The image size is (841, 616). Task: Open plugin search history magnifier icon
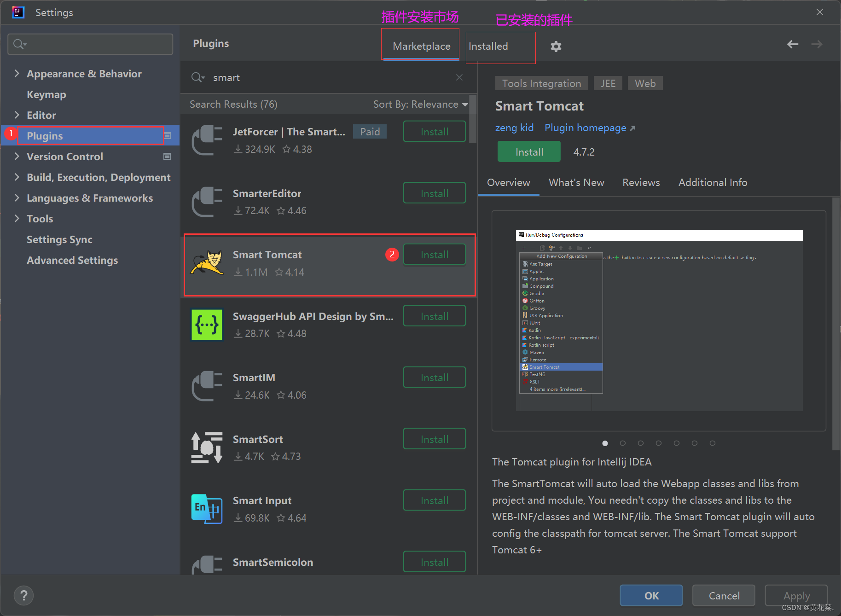197,77
